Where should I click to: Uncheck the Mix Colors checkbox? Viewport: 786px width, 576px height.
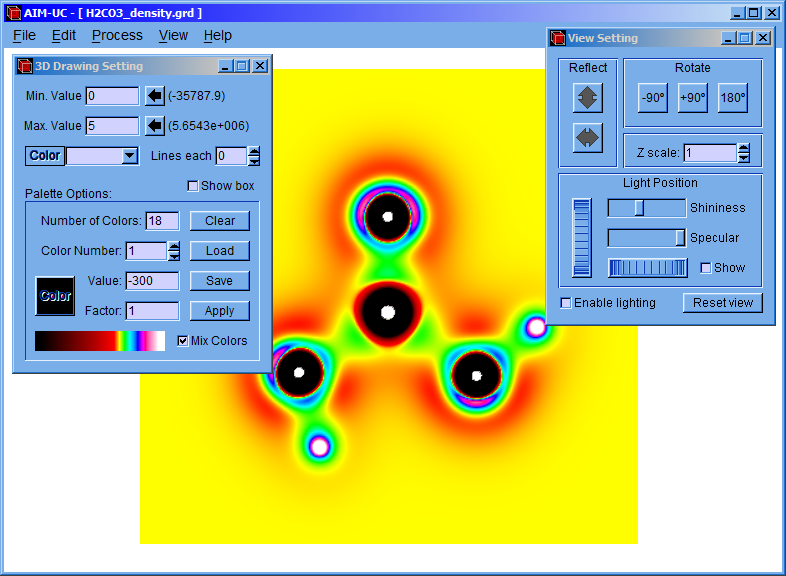coord(182,340)
